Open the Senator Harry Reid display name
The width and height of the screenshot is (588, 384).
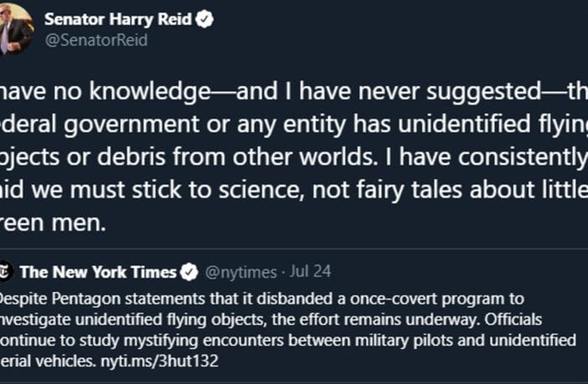coord(118,19)
